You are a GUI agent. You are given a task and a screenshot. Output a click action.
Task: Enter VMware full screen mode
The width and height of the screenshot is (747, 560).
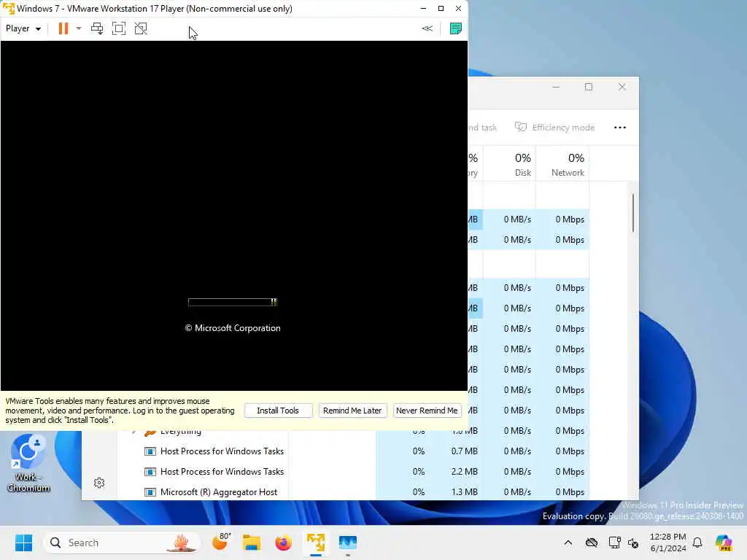(x=119, y=28)
